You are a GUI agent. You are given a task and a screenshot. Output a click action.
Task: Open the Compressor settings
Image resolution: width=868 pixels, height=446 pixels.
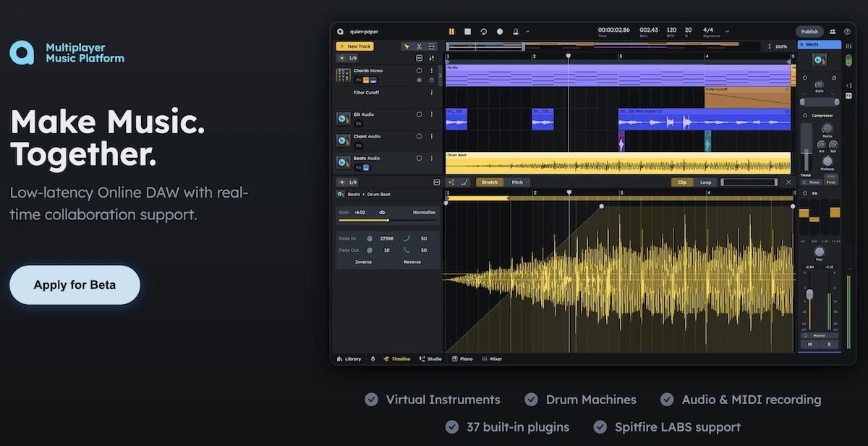822,115
